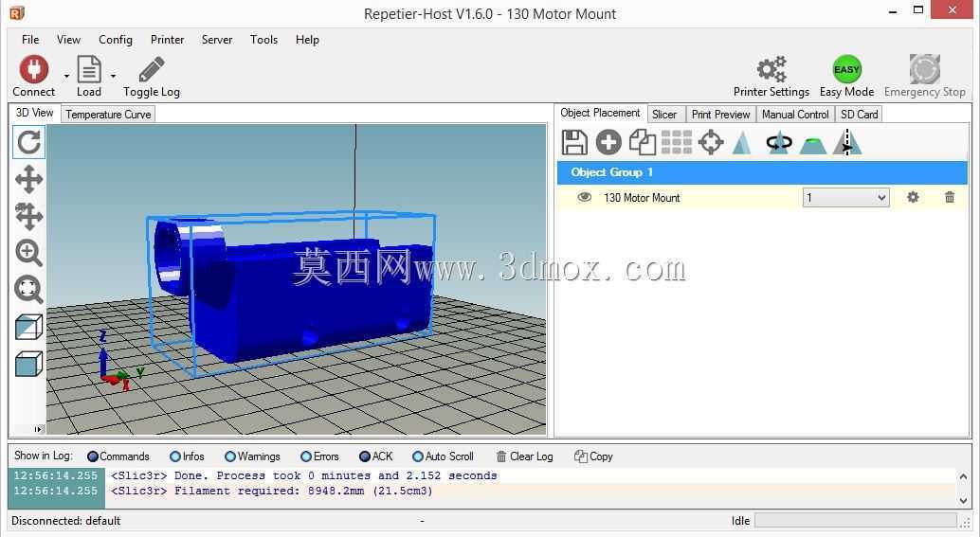The width and height of the screenshot is (980, 537).
Task: Toggle visibility of 130 Motor Mount
Action: click(585, 197)
